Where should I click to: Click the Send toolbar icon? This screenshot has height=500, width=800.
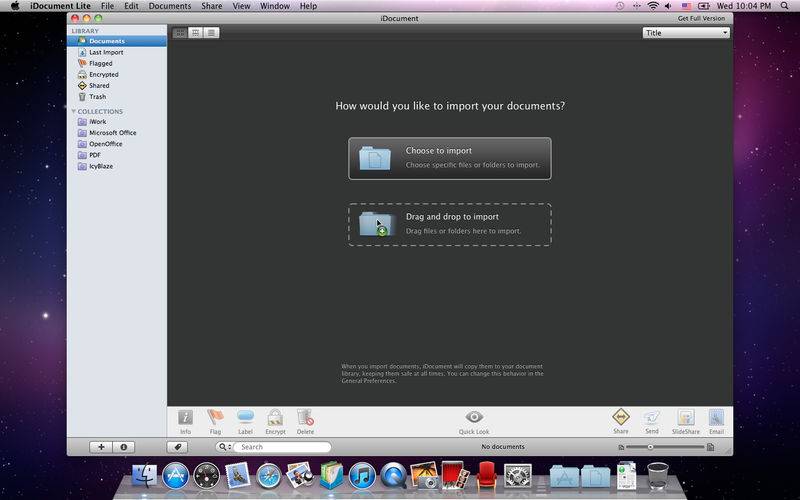click(x=652, y=418)
